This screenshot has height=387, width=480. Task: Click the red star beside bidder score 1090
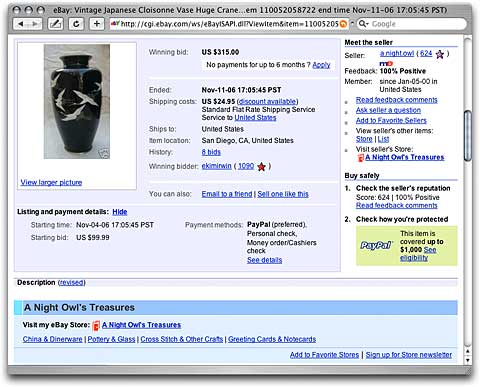tap(262, 166)
